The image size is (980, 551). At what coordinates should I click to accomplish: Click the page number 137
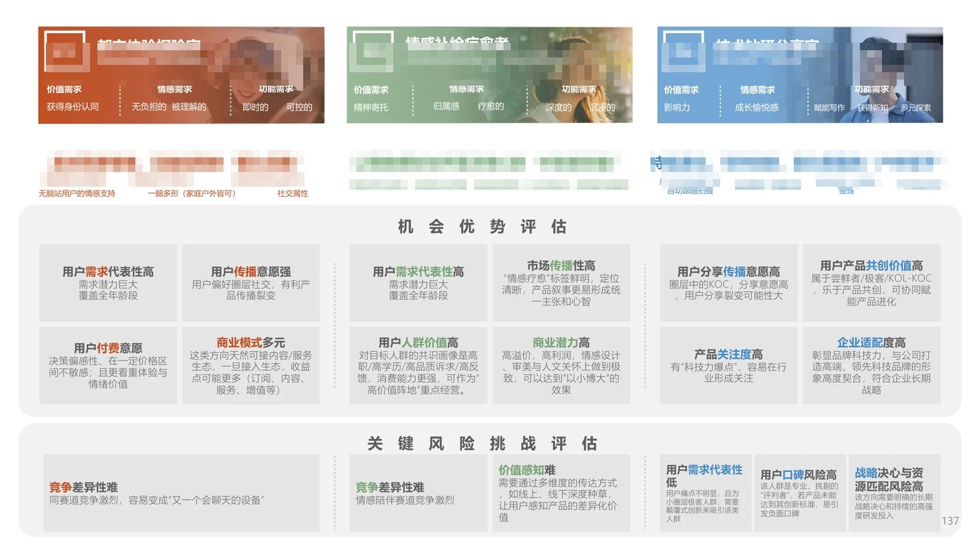pyautogui.click(x=950, y=521)
